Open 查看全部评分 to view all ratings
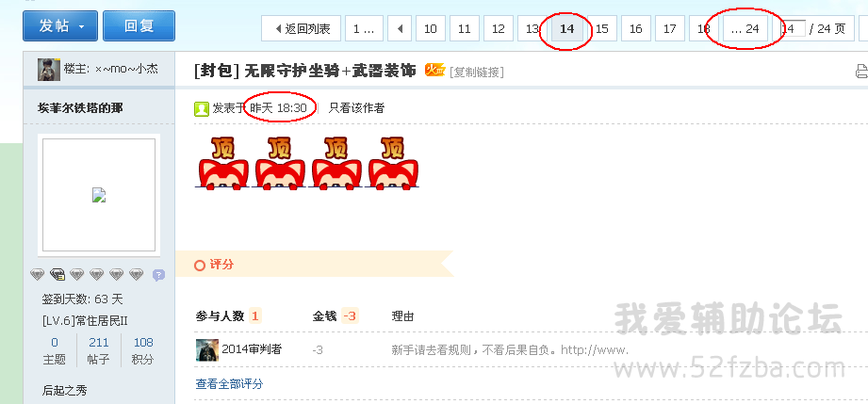868x404 pixels. coord(229,383)
